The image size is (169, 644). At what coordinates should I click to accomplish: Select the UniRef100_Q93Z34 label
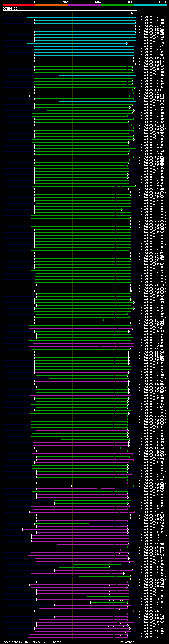152,64
